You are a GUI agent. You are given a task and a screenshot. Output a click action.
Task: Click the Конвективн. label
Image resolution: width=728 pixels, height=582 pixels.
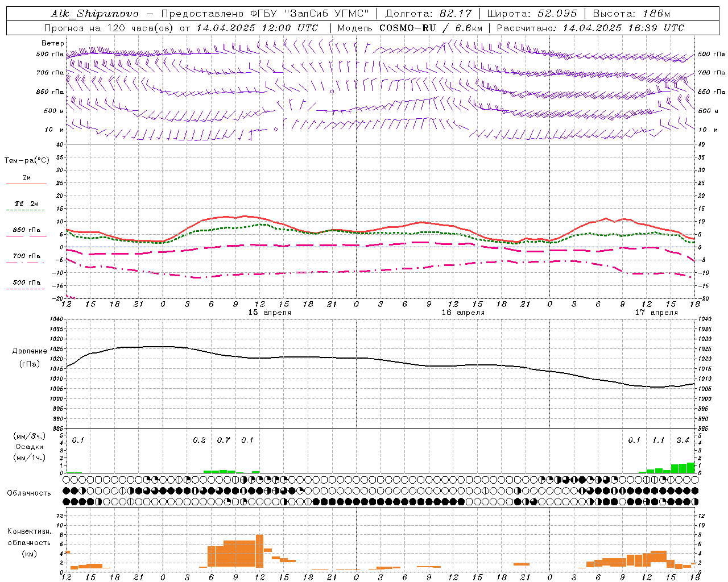[x=30, y=531]
